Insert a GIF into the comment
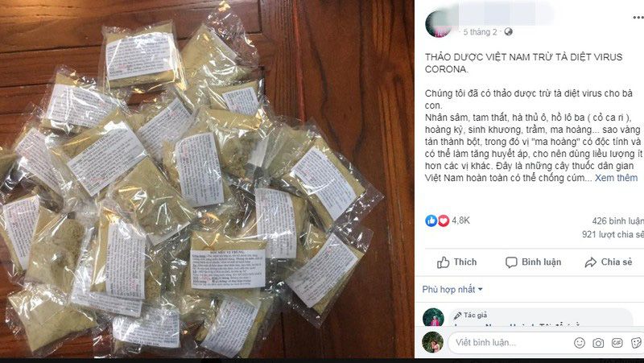This screenshot has height=363, width=644. [x=617, y=342]
